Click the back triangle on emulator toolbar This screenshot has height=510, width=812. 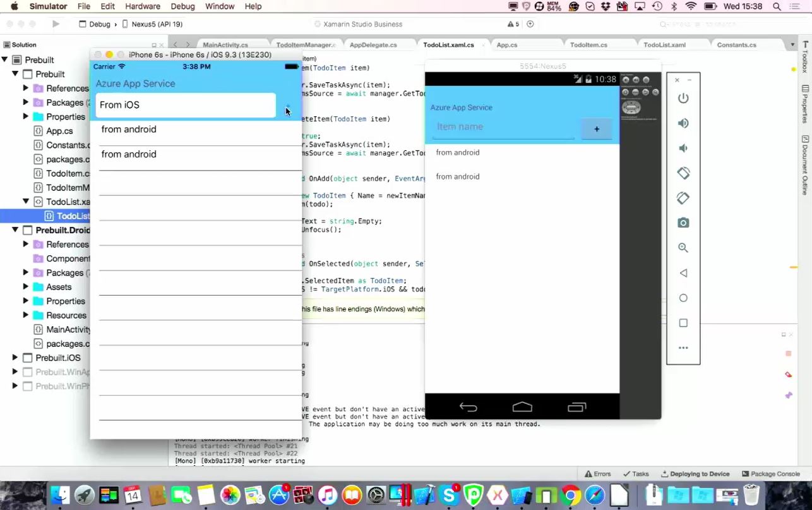[x=683, y=273]
